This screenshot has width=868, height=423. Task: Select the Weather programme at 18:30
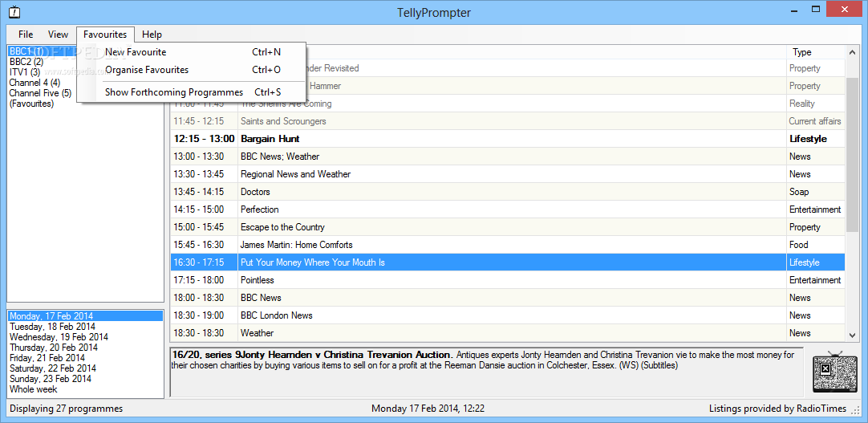click(508, 333)
